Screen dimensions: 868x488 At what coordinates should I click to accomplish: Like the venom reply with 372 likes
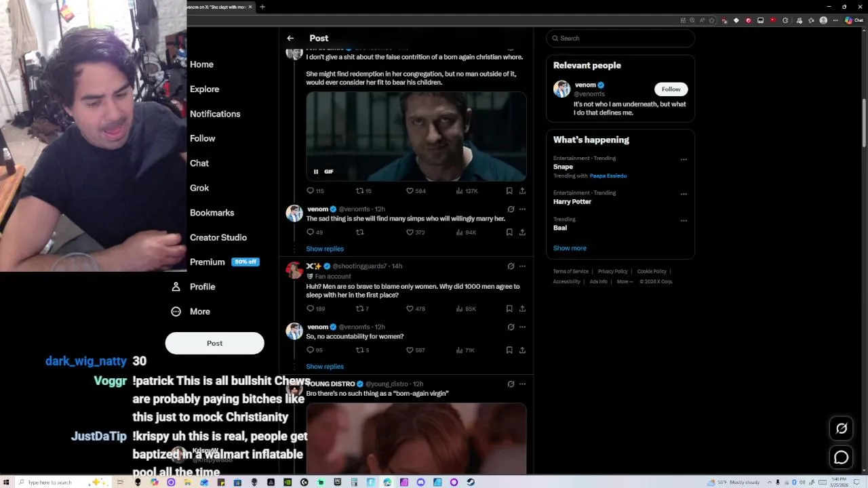[416, 232]
